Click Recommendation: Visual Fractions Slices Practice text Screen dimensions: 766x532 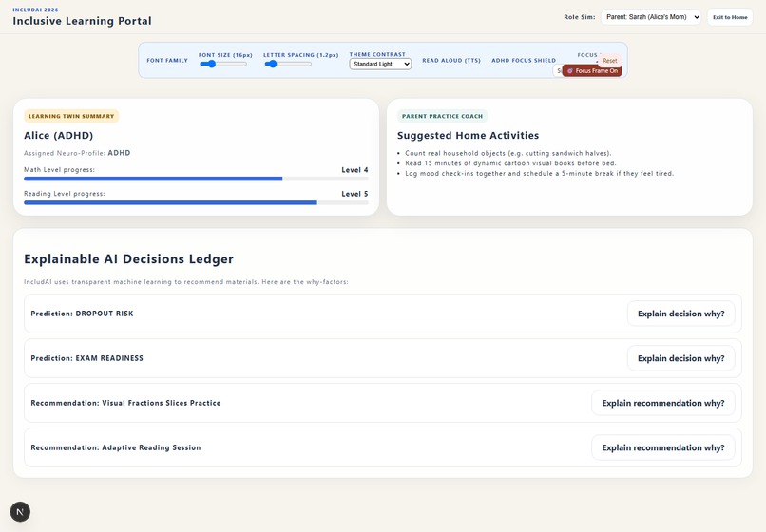[125, 403]
